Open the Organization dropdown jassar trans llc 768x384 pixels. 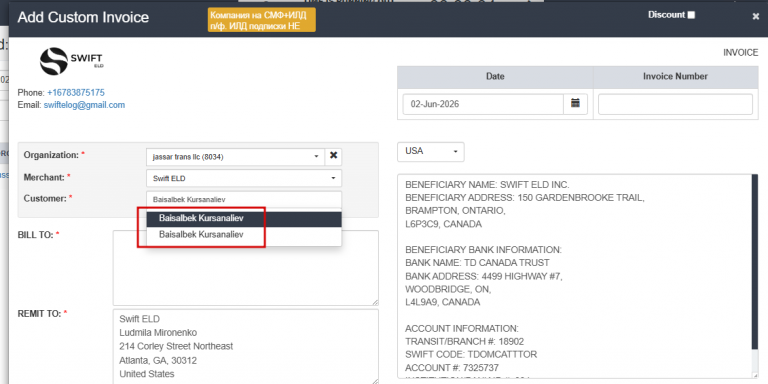pos(235,157)
